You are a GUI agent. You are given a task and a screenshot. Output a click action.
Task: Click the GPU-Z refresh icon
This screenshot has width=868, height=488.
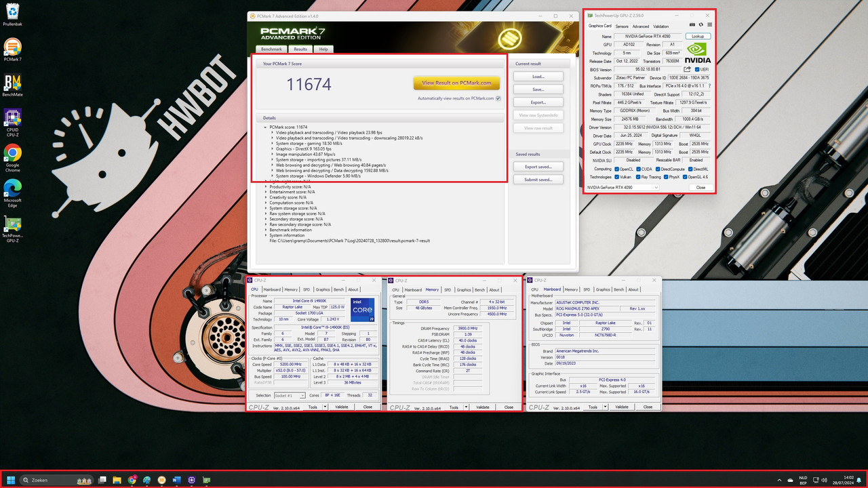click(x=701, y=26)
